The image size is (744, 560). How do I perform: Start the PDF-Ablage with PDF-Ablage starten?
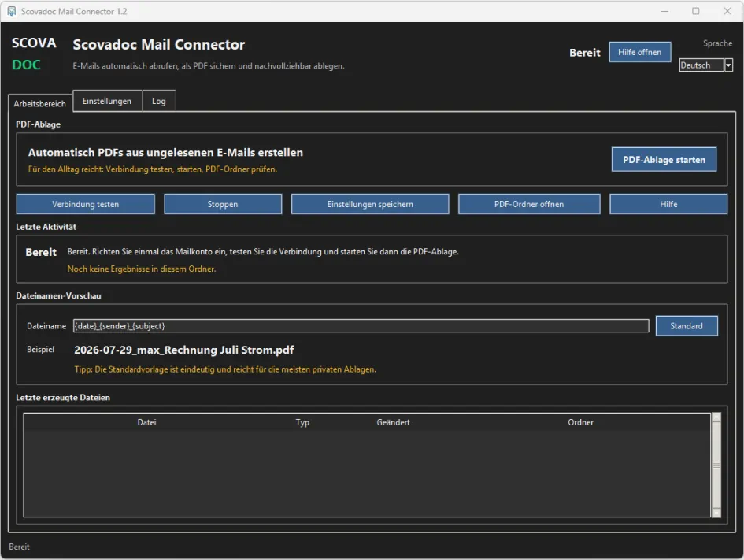click(x=664, y=159)
